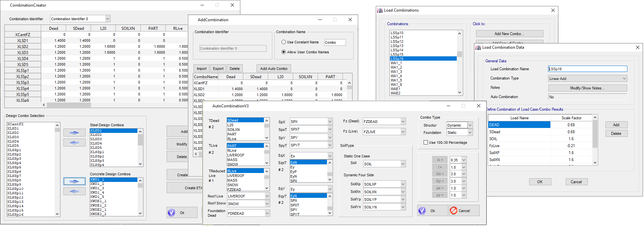Click the Add Auto Combo button

274,69
